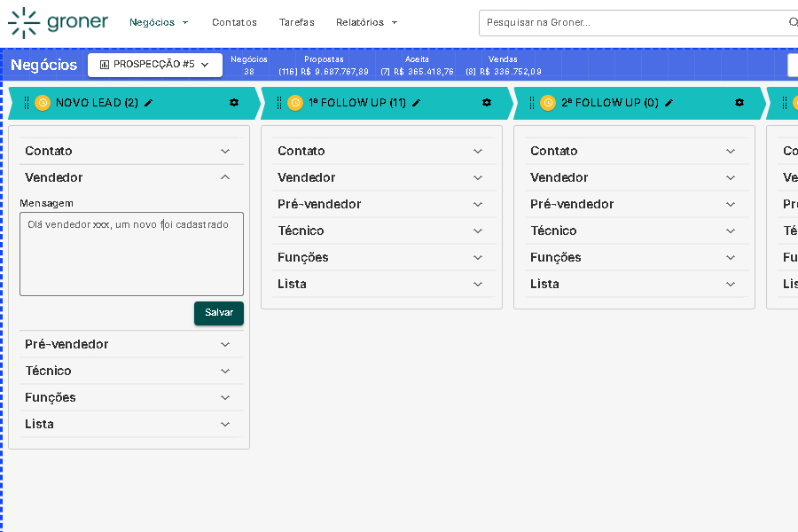Open NOVO LEAD stage settings gear
Viewport: 798px width, 532px height.
pyautogui.click(x=234, y=103)
